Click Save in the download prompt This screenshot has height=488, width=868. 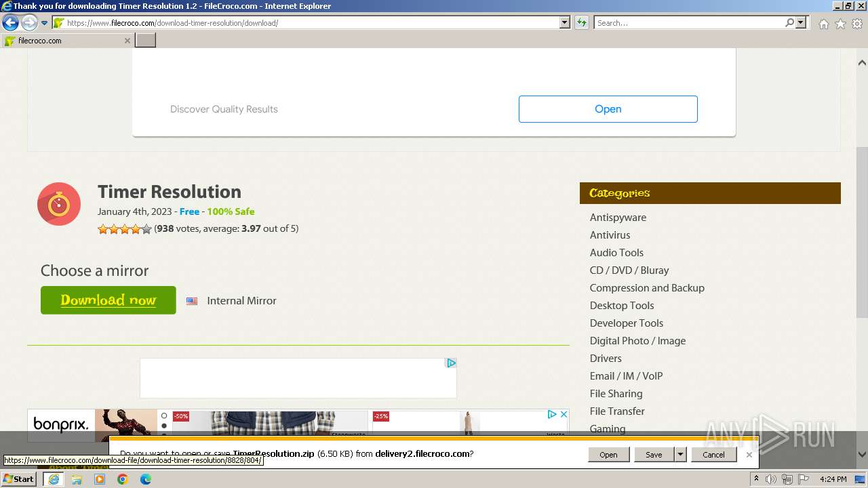(654, 455)
